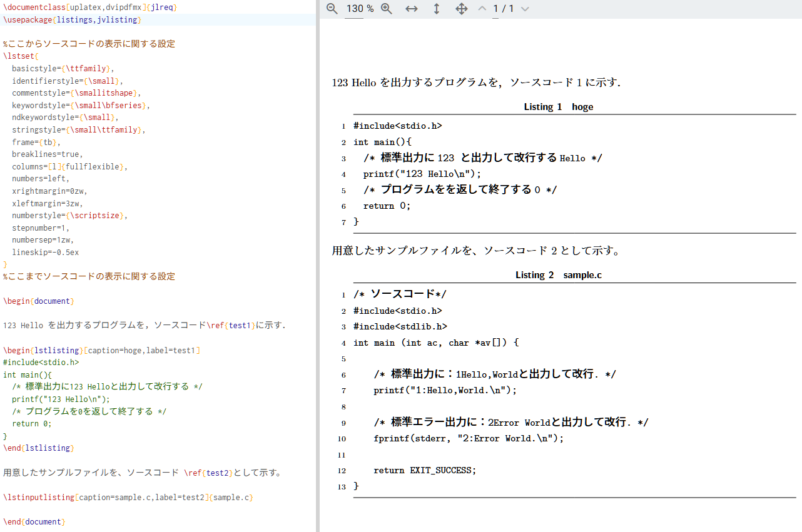Click the int main (int ac, char *av[]) line
Viewport: 802px width, 532px height.
coord(436,343)
